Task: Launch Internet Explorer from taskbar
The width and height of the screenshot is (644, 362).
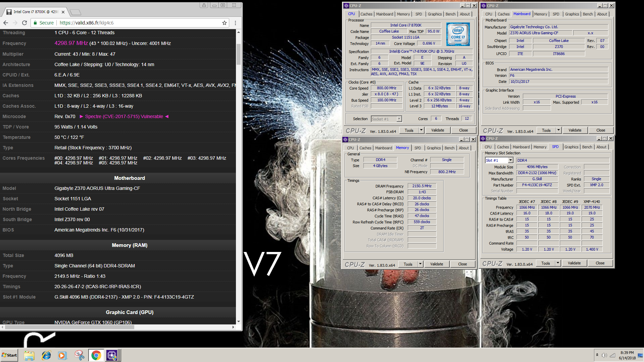Action: pos(46,355)
